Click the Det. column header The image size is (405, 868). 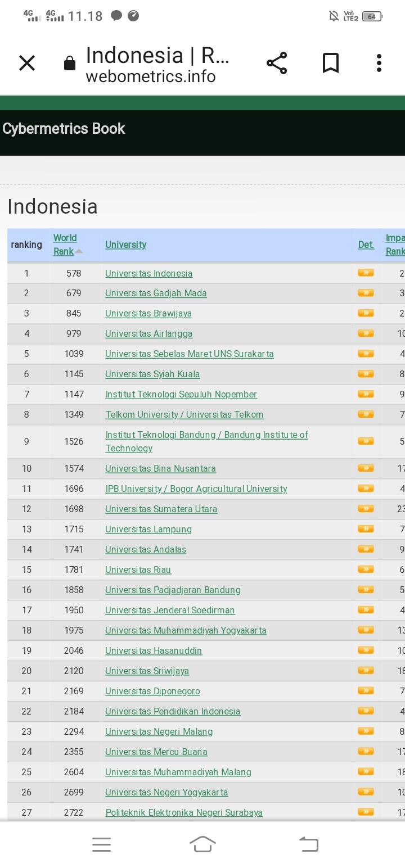(366, 245)
